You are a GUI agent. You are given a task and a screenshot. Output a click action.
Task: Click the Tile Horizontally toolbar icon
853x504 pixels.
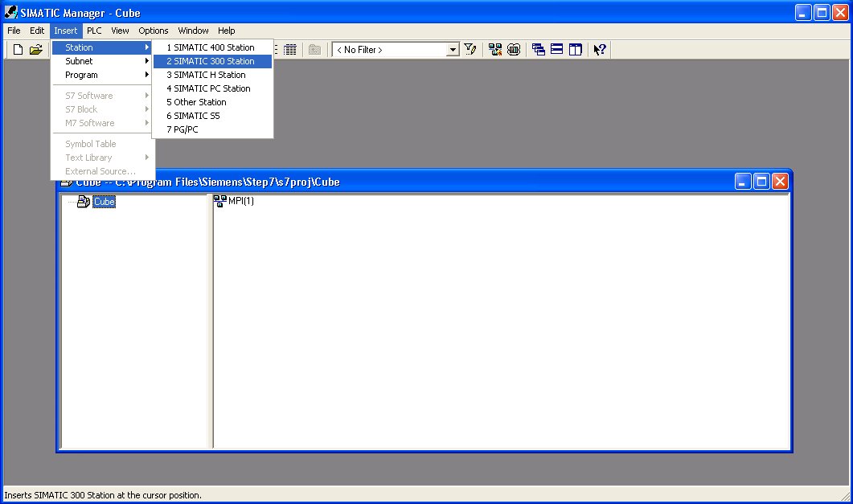(556, 50)
